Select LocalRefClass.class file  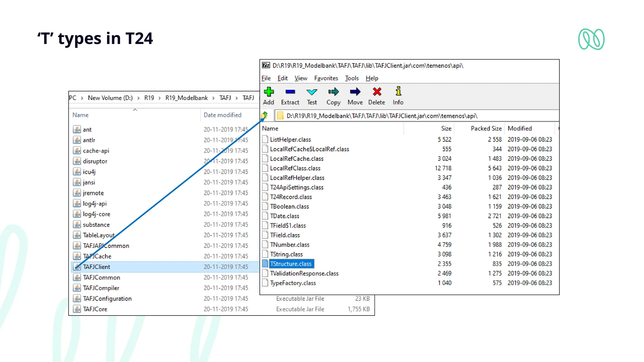(295, 168)
